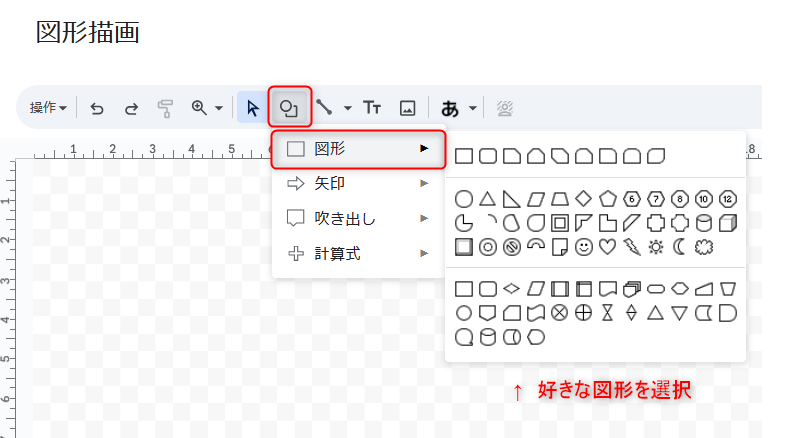Open the 矢印 submenu item
Image resolution: width=812 pixels, height=438 pixels.
358,183
